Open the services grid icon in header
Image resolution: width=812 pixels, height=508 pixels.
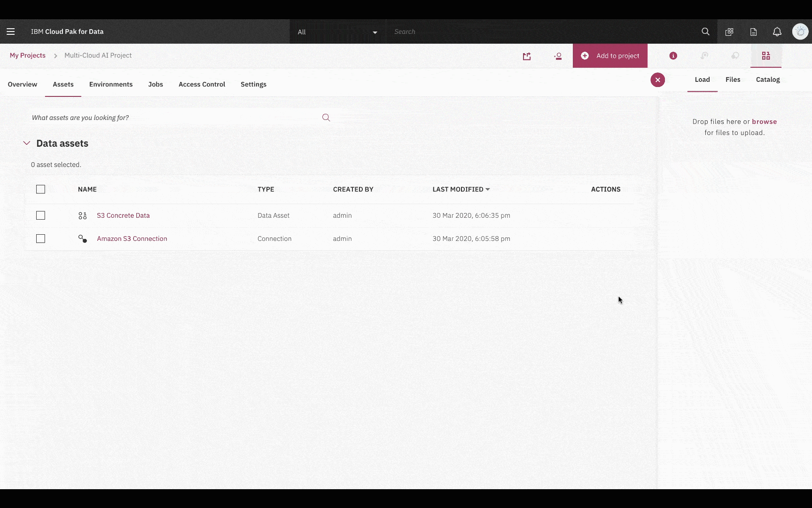coord(729,32)
